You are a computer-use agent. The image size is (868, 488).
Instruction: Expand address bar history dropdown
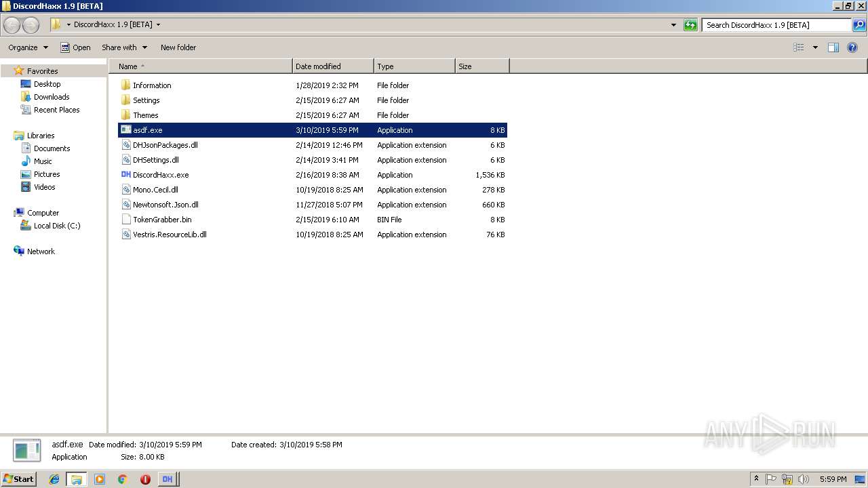[x=673, y=25]
